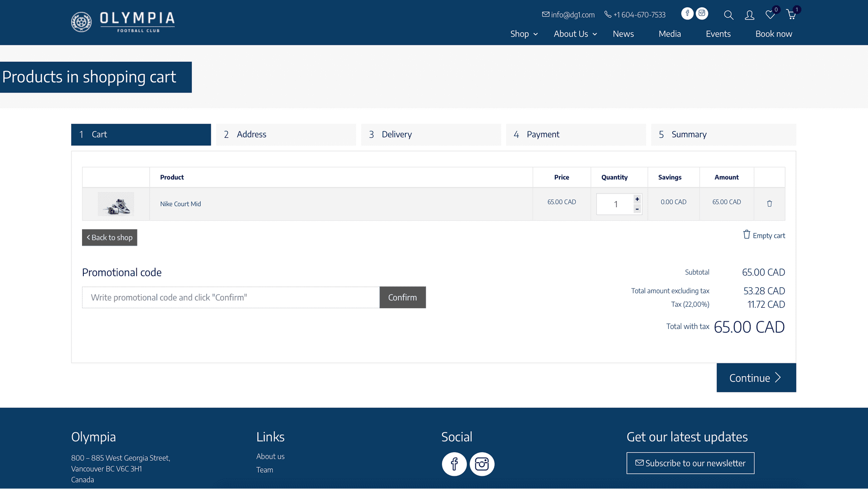Expand the Shop dropdown menu

524,34
